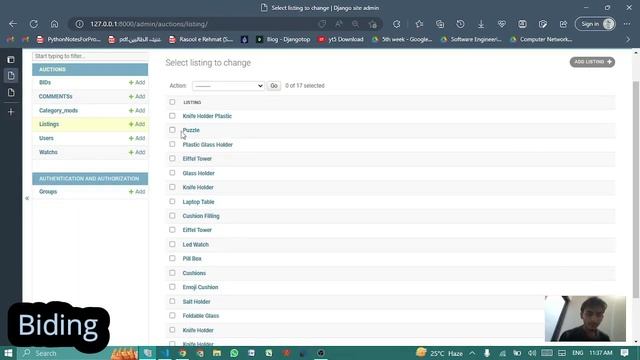
Task: Add a Category_mods entry via plus link
Action: (x=137, y=111)
